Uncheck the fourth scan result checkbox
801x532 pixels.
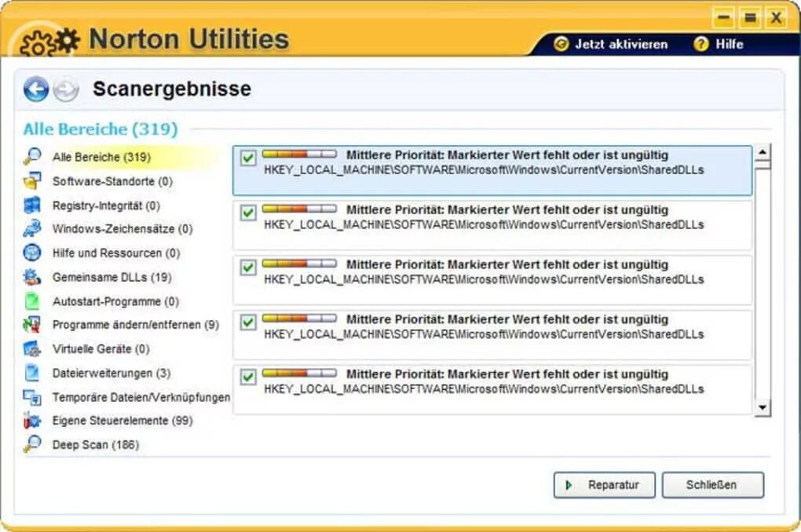[x=248, y=322]
